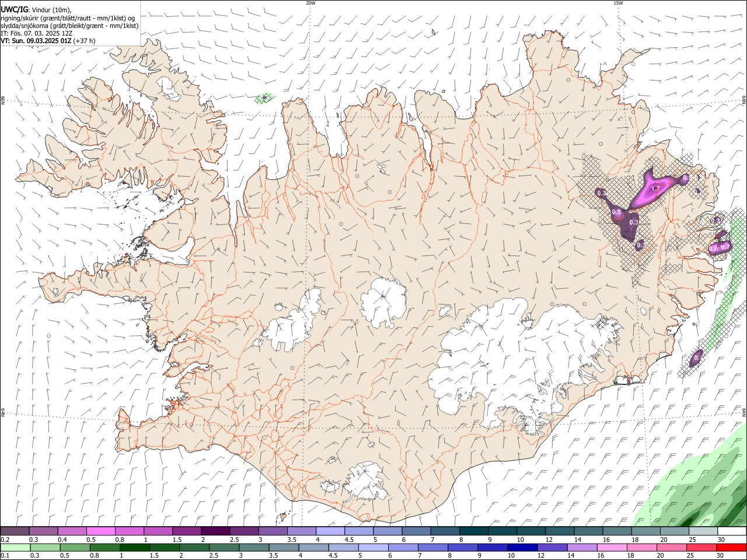This screenshot has height=560, width=747.
Task: Pick the lower legend swatch labeled 8
Action: click(x=462, y=547)
